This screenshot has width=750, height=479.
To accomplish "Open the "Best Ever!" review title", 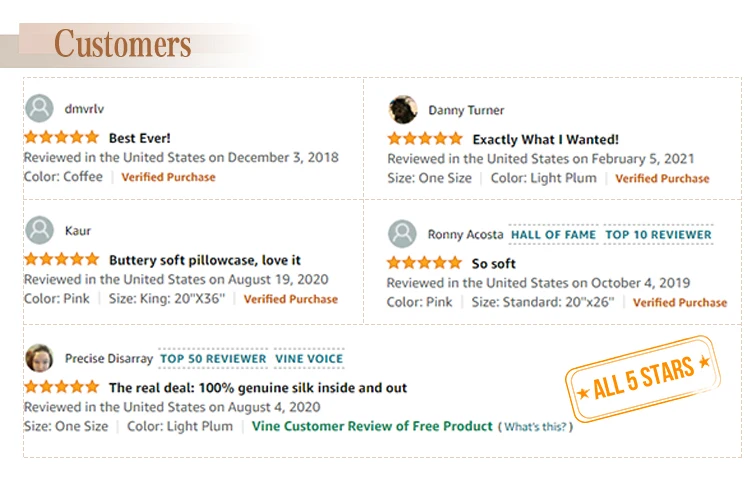I will (x=139, y=138).
